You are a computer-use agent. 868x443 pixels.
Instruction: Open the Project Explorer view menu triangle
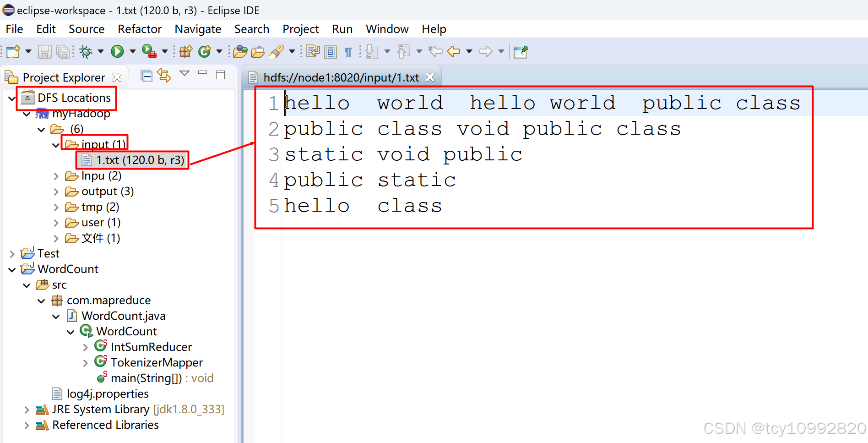(x=184, y=73)
